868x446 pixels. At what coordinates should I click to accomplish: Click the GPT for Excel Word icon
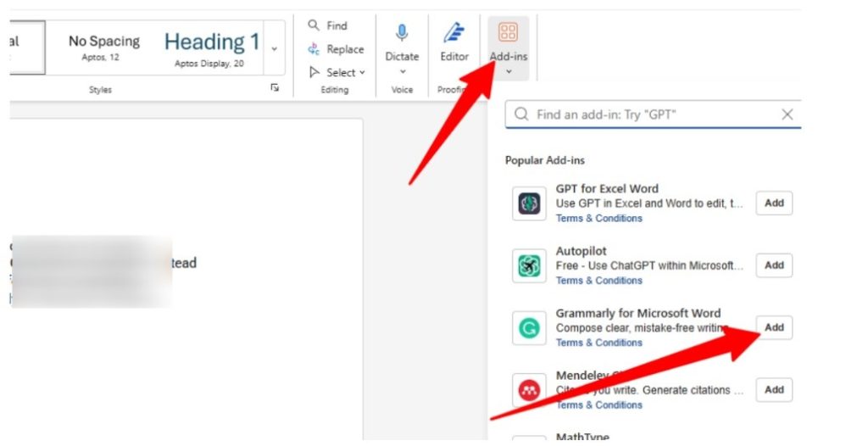529,203
